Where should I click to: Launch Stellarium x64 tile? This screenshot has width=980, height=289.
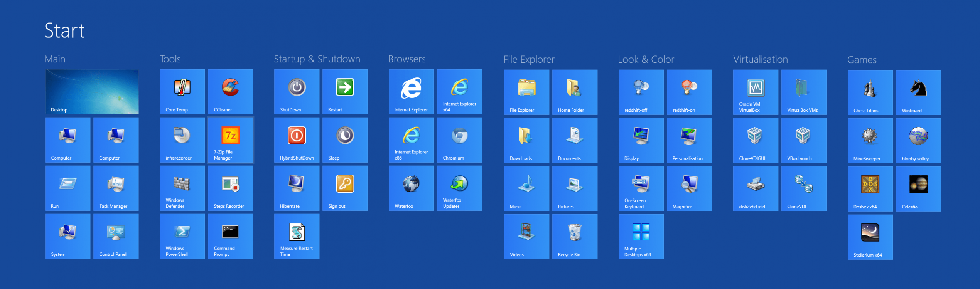point(870,237)
